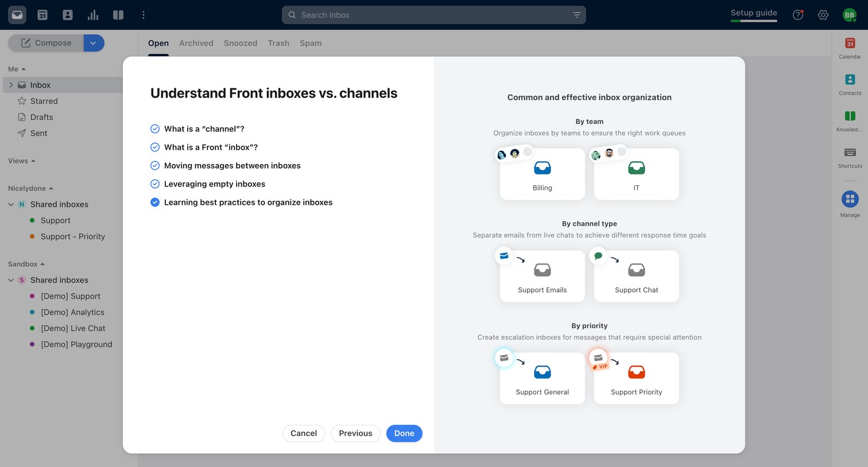Open the Compose dropdown arrow
Viewport: 868px width, 467px height.
click(94, 43)
